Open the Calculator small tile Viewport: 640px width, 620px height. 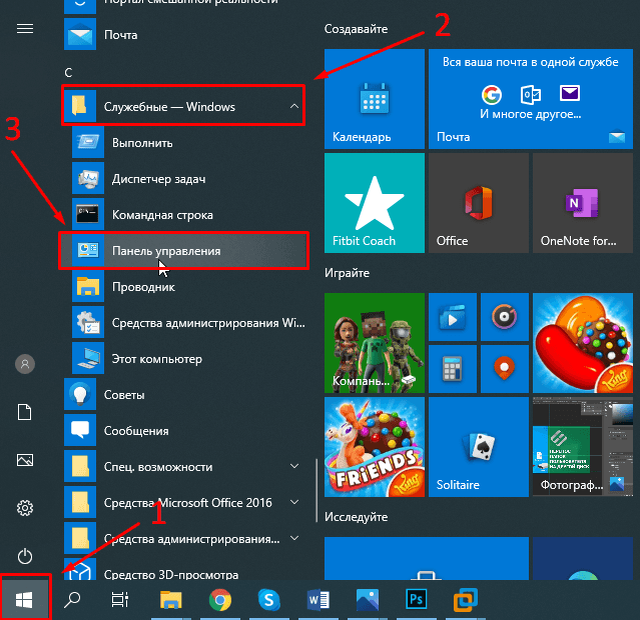point(452,369)
